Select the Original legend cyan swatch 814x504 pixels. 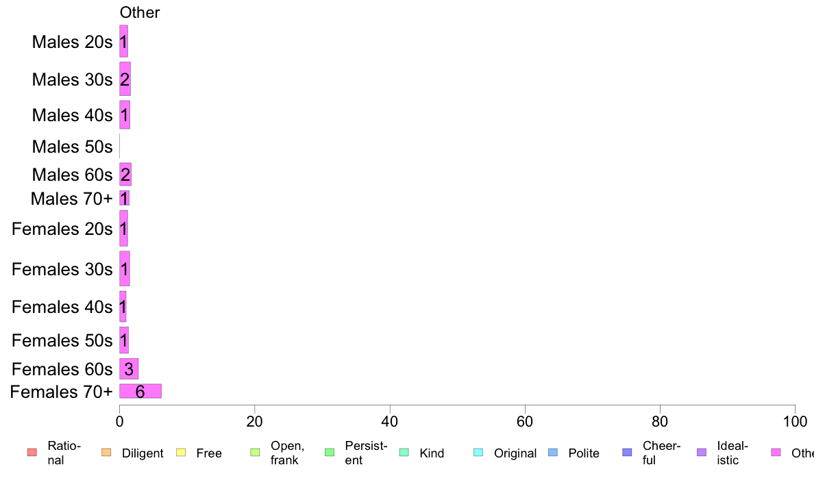pos(479,453)
